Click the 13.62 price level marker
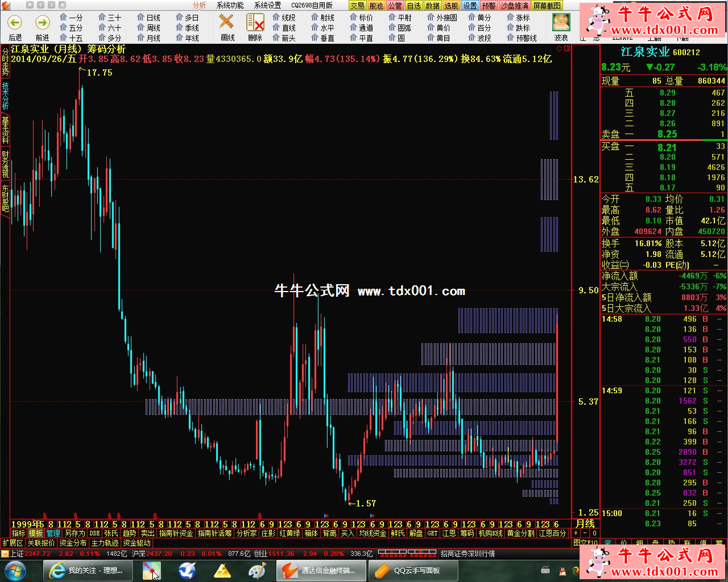The image size is (728, 582). (x=586, y=180)
